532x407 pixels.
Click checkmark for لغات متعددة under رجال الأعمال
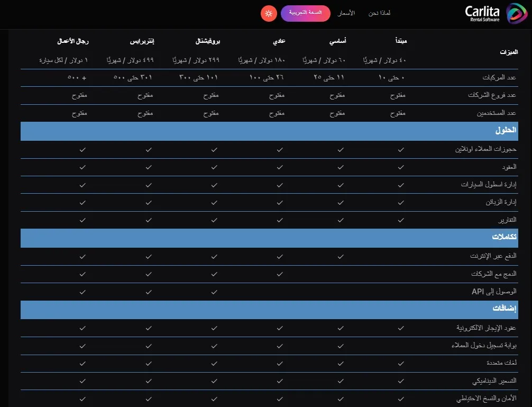(x=82, y=364)
